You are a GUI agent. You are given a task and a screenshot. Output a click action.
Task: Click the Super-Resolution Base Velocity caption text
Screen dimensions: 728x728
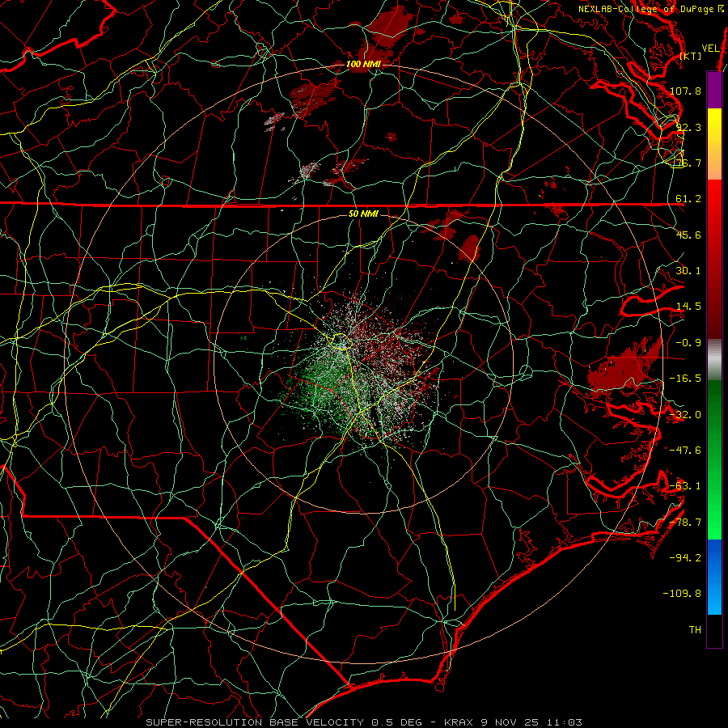[363, 722]
